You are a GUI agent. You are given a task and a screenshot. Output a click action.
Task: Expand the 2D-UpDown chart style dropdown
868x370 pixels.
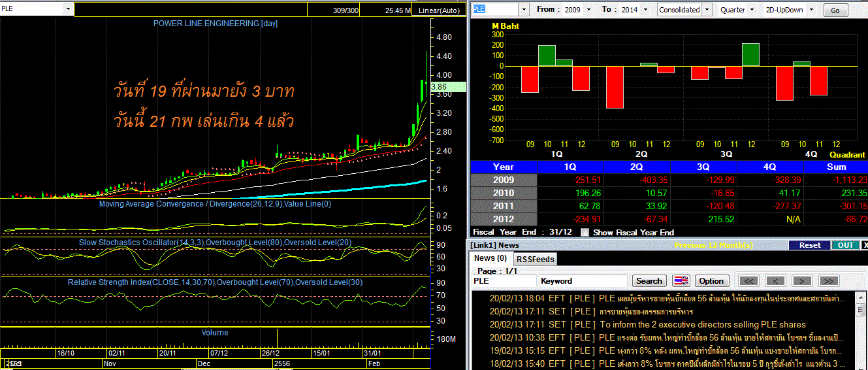[x=812, y=10]
